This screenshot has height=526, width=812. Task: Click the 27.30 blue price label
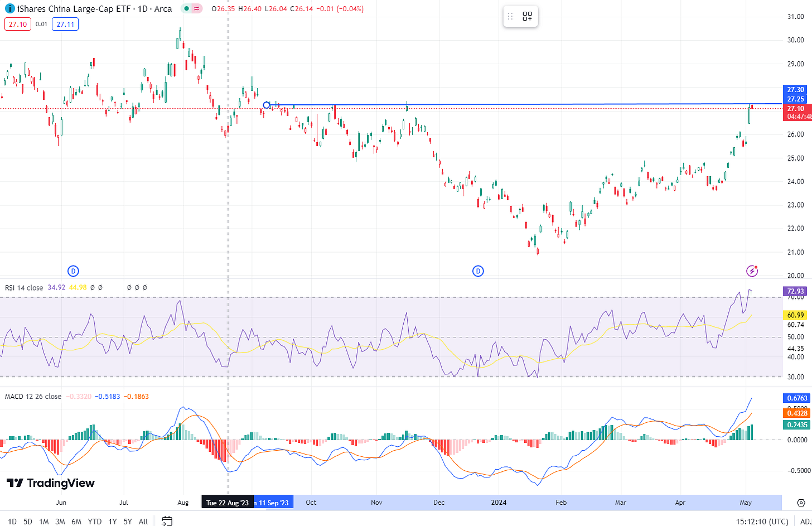pyautogui.click(x=796, y=89)
